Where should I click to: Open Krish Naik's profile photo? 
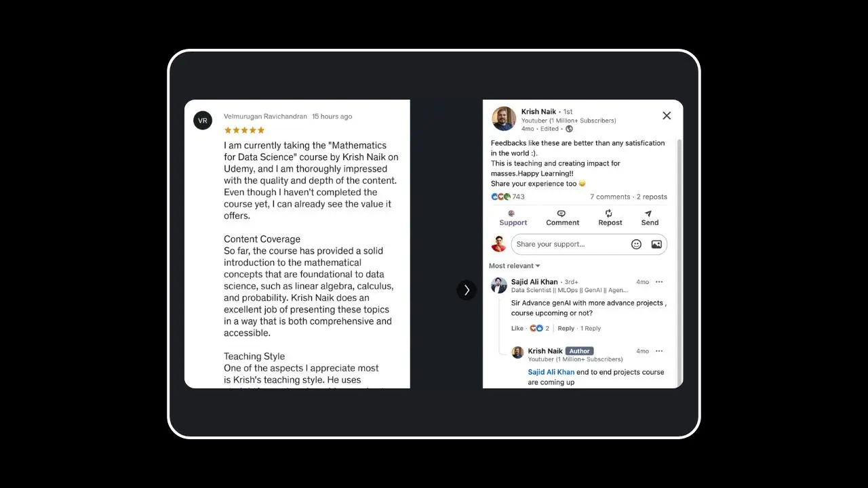(504, 119)
